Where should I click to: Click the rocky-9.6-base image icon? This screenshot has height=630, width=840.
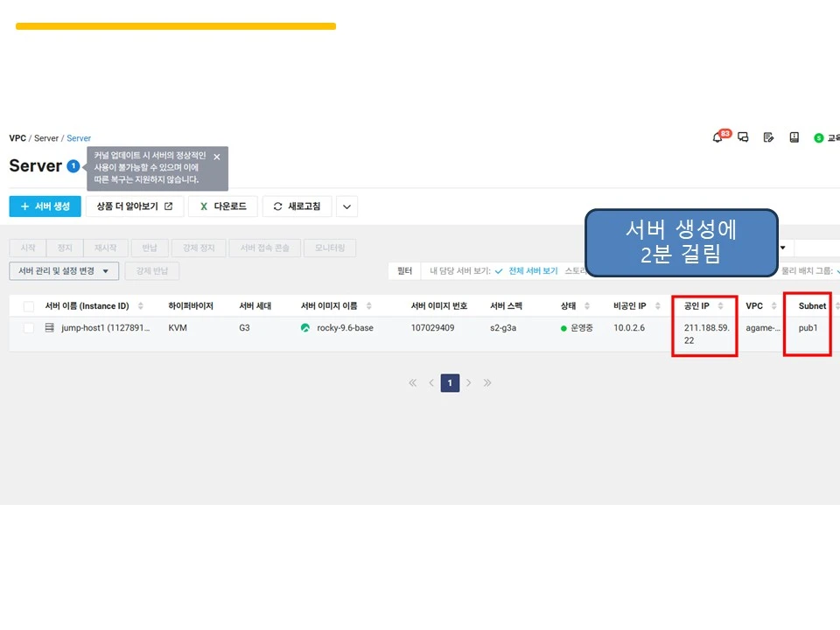(x=305, y=328)
